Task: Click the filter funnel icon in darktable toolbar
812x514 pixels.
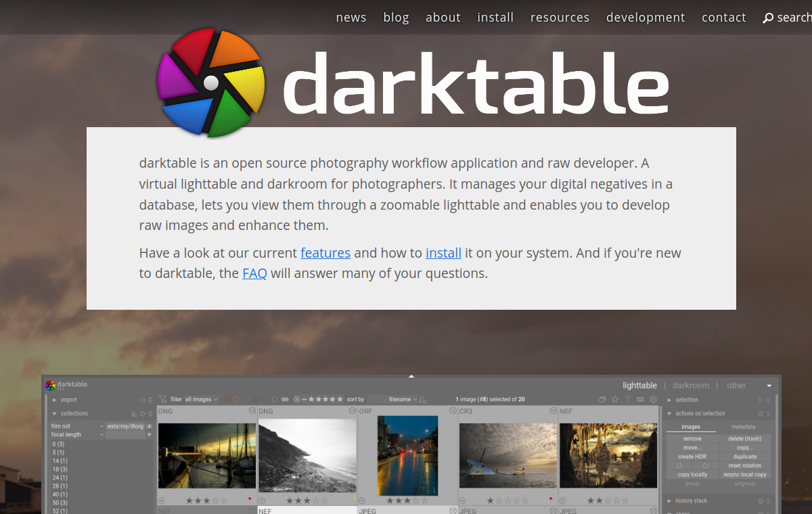Action: coord(162,400)
